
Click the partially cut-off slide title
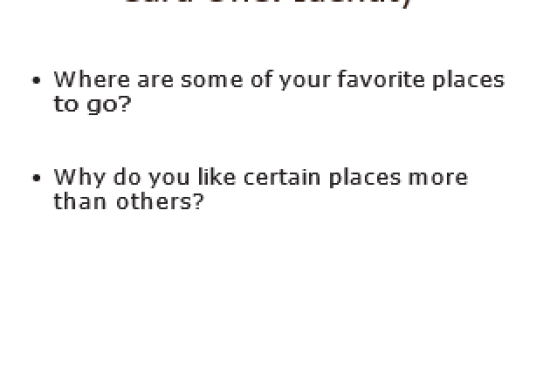[268, 3]
